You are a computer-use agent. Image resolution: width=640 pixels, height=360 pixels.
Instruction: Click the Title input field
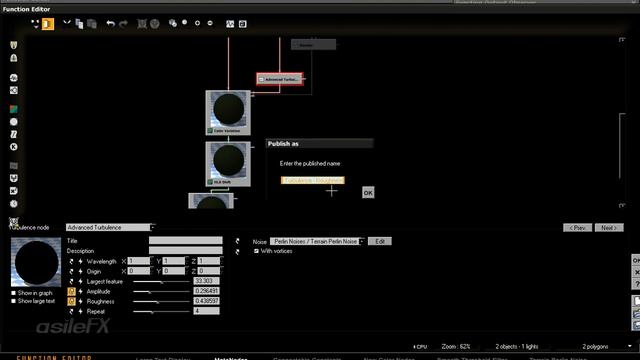[186, 241]
